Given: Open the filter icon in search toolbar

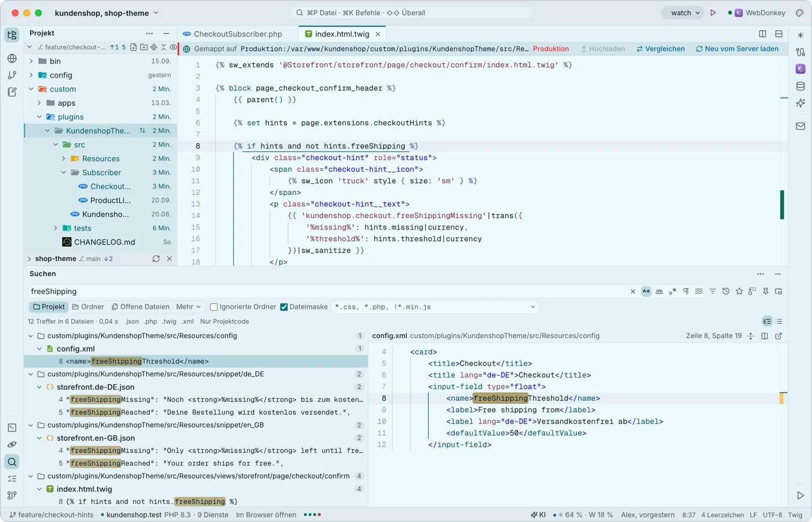Looking at the screenshot, I should tap(712, 291).
